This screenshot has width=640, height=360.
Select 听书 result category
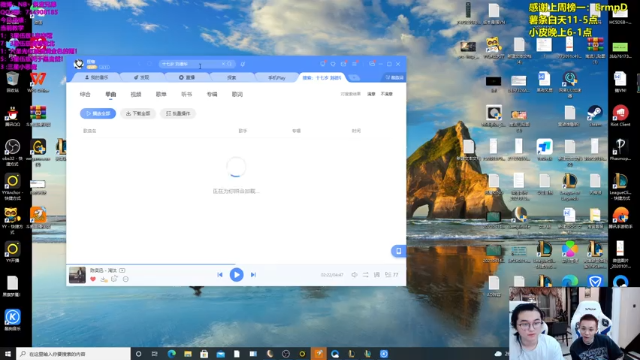187,94
